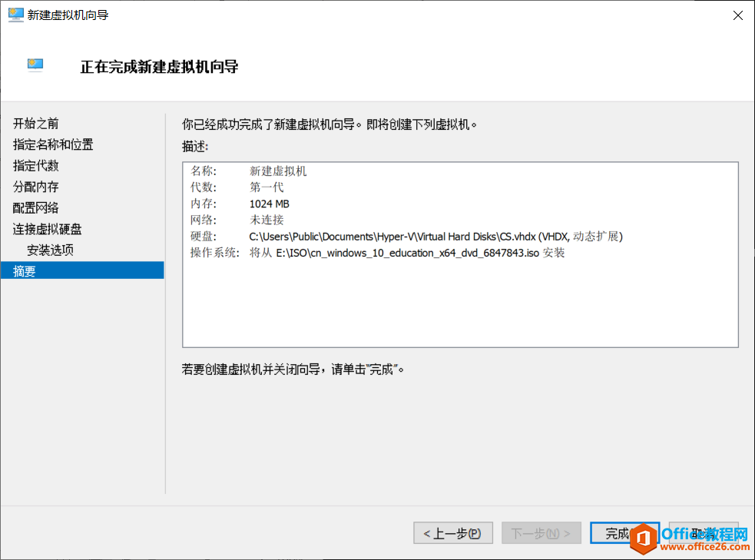Click the 内存: label in the summary
Image resolution: width=755 pixels, height=560 pixels.
pyautogui.click(x=204, y=204)
